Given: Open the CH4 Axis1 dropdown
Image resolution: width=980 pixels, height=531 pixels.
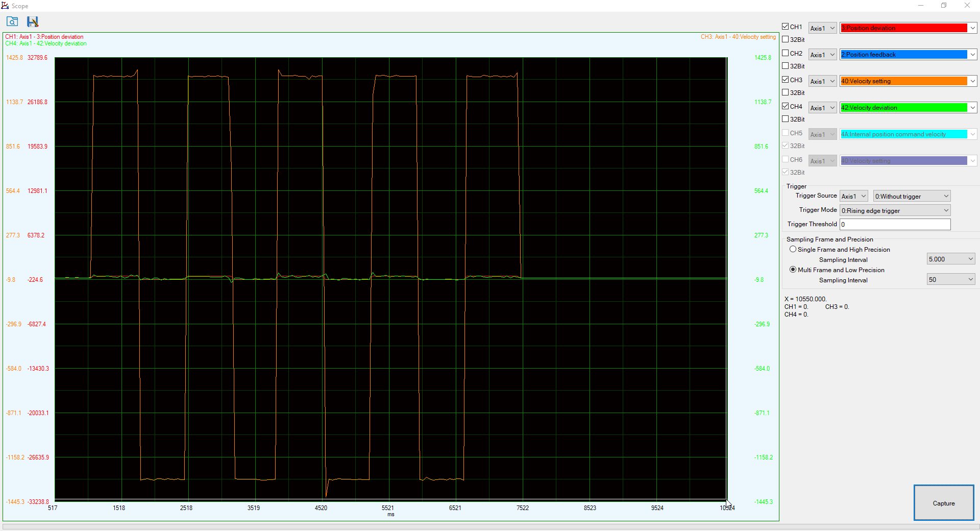Looking at the screenshot, I should click(822, 108).
